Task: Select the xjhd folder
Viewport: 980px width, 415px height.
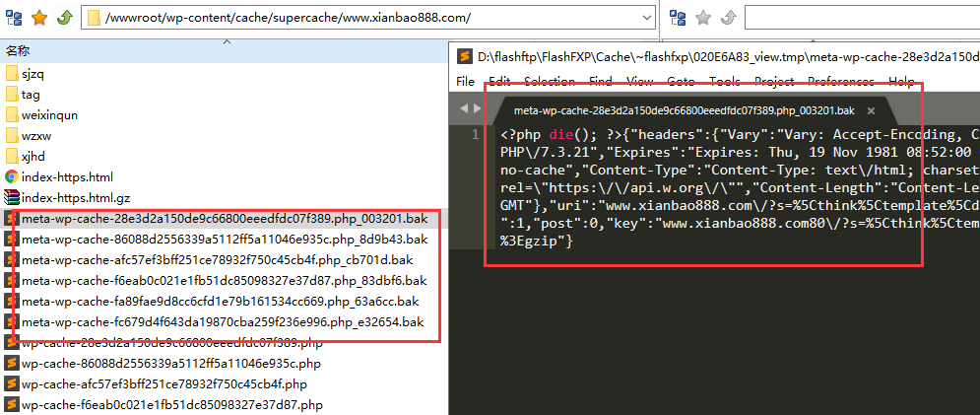Action: (x=33, y=157)
